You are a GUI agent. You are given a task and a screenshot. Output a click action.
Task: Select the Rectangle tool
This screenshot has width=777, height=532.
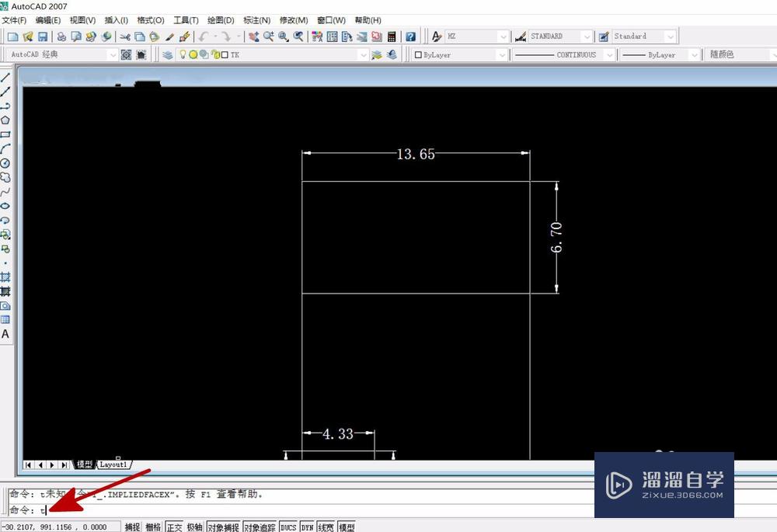coord(5,134)
